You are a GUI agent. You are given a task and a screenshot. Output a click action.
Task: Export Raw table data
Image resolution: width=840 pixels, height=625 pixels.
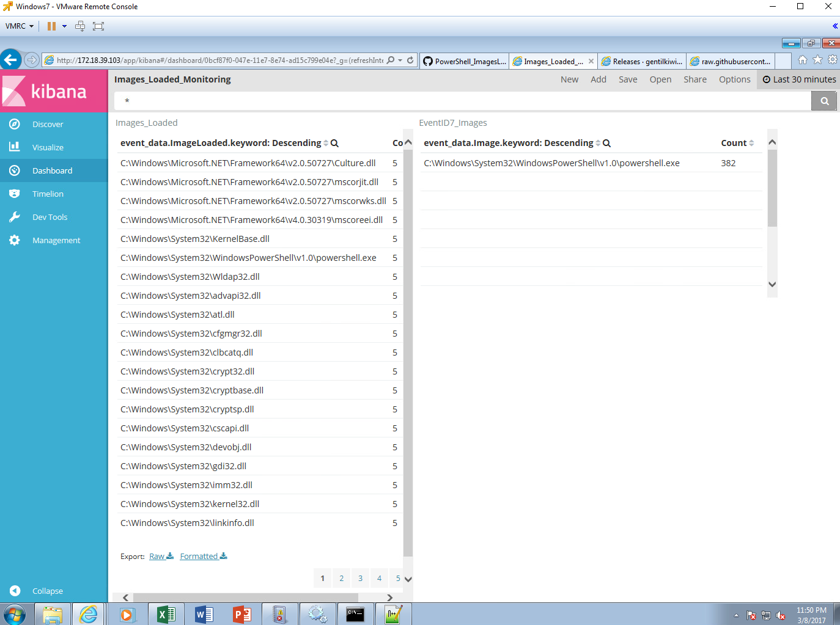[x=161, y=557]
